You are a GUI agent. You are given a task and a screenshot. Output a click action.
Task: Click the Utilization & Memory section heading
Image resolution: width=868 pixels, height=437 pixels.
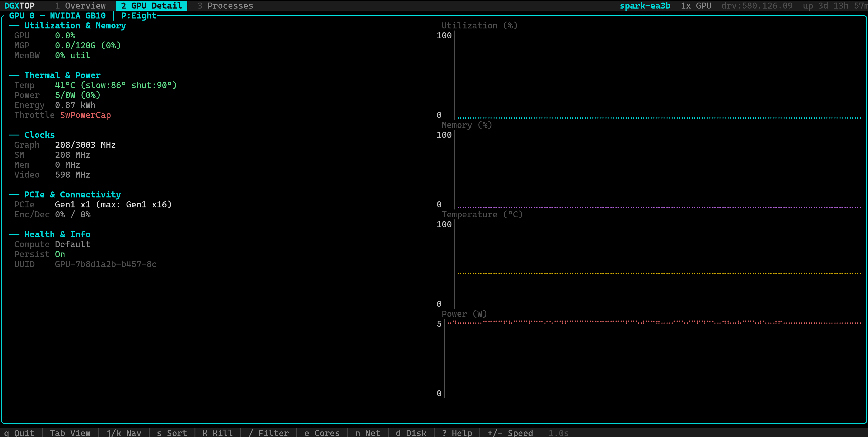[75, 26]
